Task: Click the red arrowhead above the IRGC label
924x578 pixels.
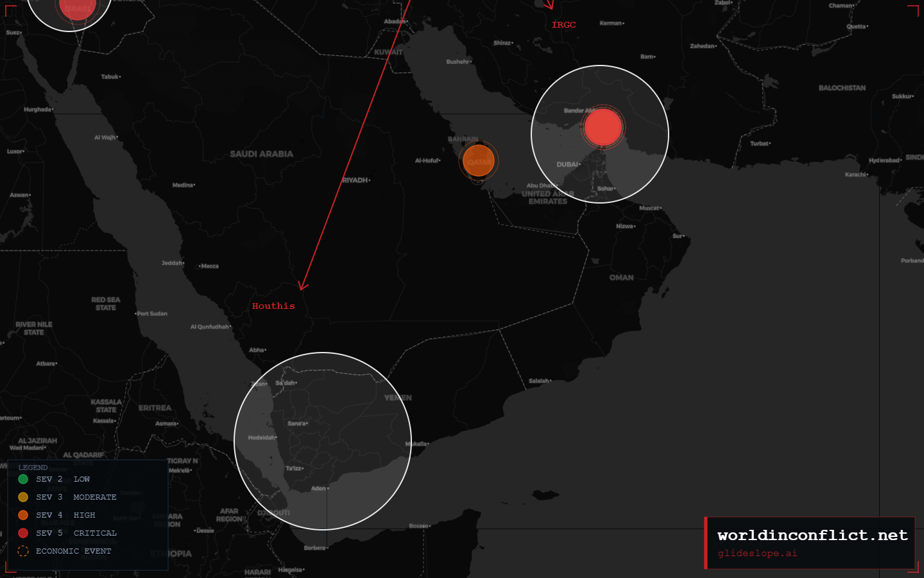Action: tap(549, 5)
